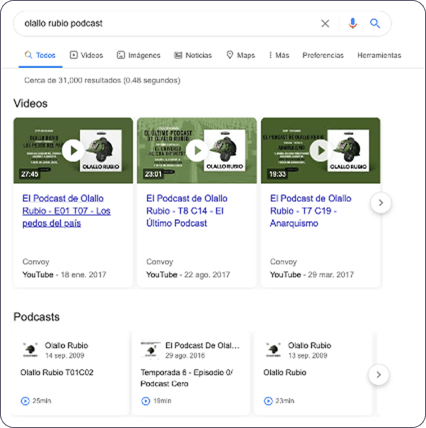Click podcast artwork beside '14 sep. 2009'
The image size is (426, 428).
point(30,350)
